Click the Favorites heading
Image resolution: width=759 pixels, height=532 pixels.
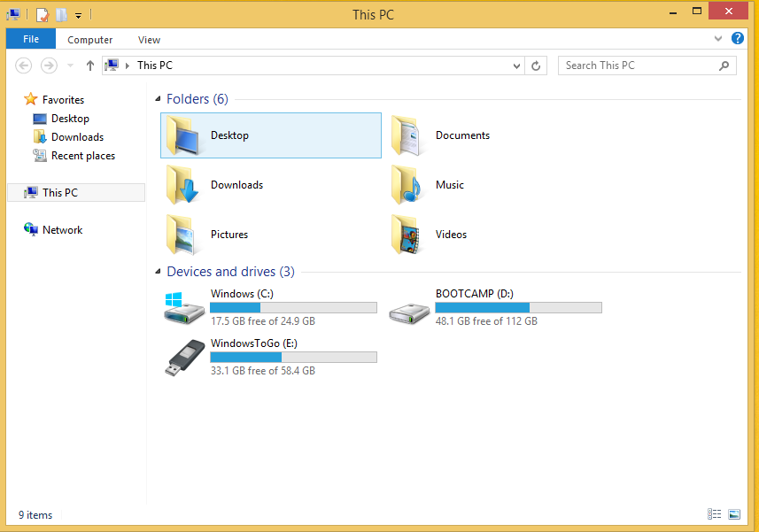coord(64,100)
